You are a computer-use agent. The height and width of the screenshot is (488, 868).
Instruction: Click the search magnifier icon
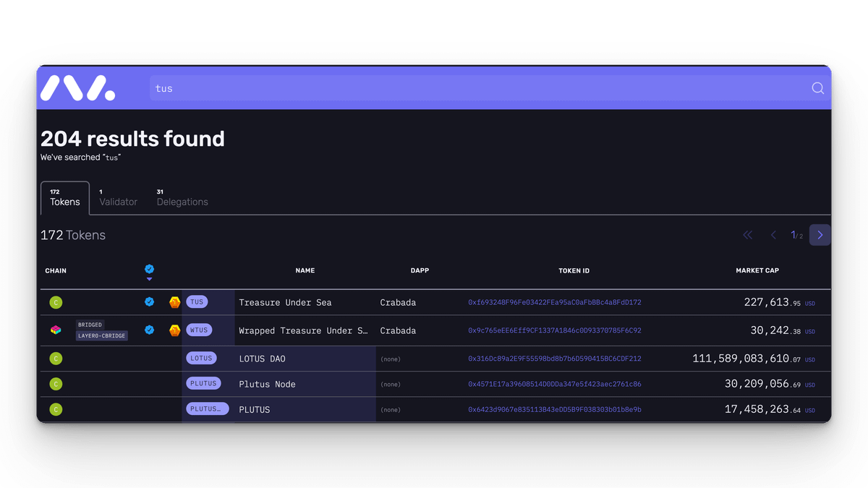[817, 88]
